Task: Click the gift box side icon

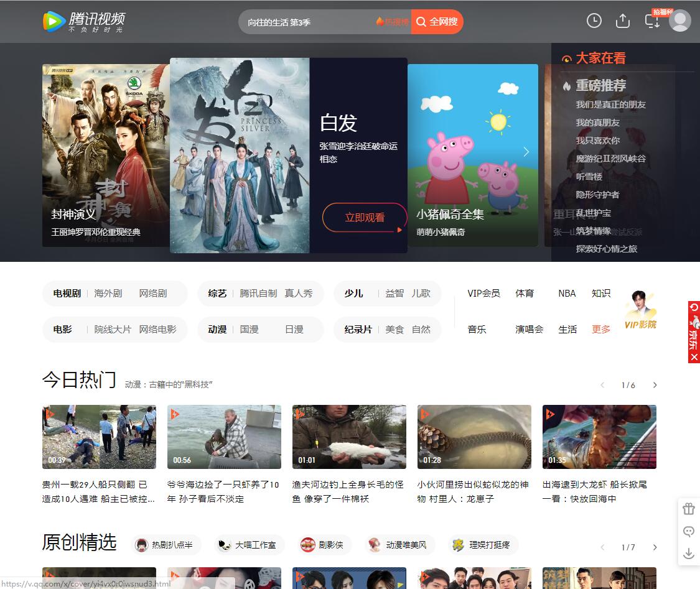Action: (x=689, y=509)
